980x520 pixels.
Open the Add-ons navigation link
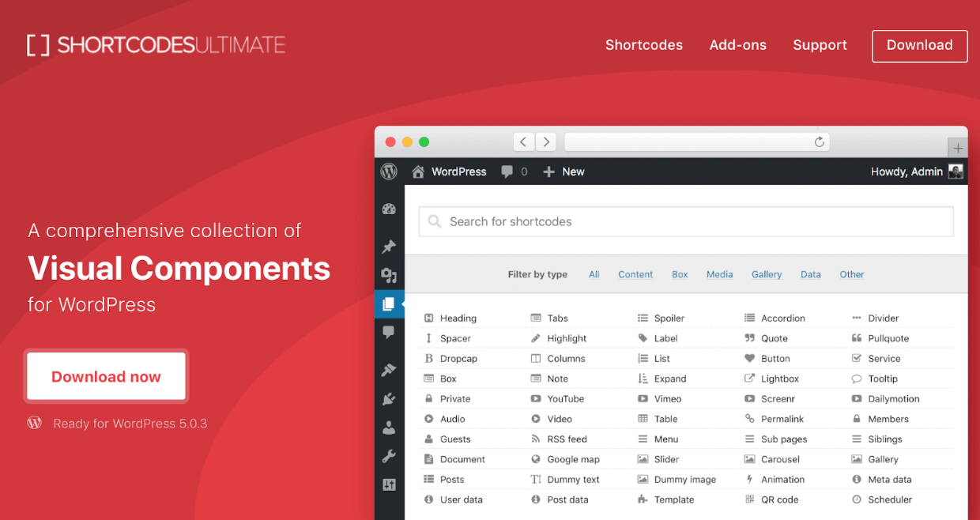737,45
